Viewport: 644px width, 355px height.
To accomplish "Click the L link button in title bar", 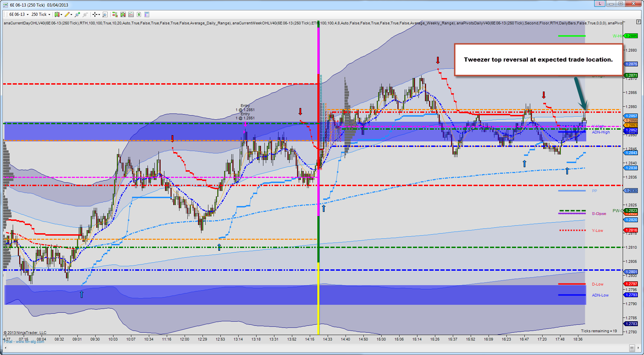I will (x=600, y=4).
